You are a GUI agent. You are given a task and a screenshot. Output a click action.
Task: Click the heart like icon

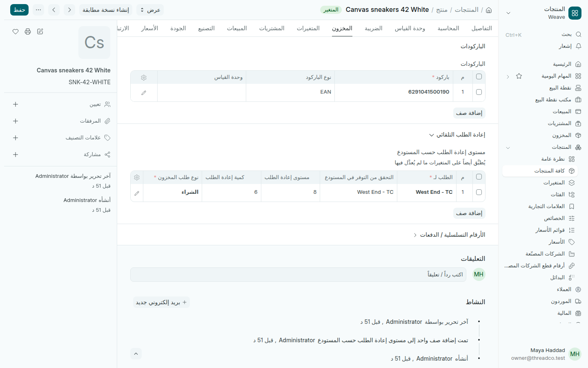tap(16, 31)
